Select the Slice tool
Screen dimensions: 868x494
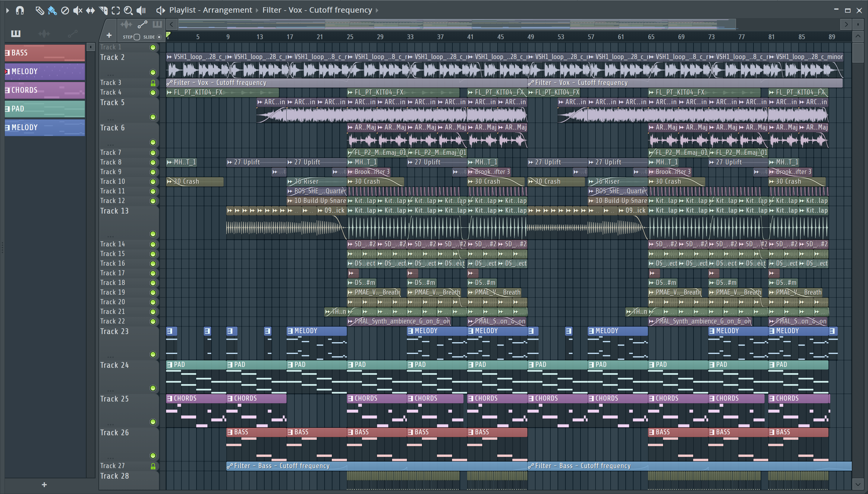tap(103, 11)
